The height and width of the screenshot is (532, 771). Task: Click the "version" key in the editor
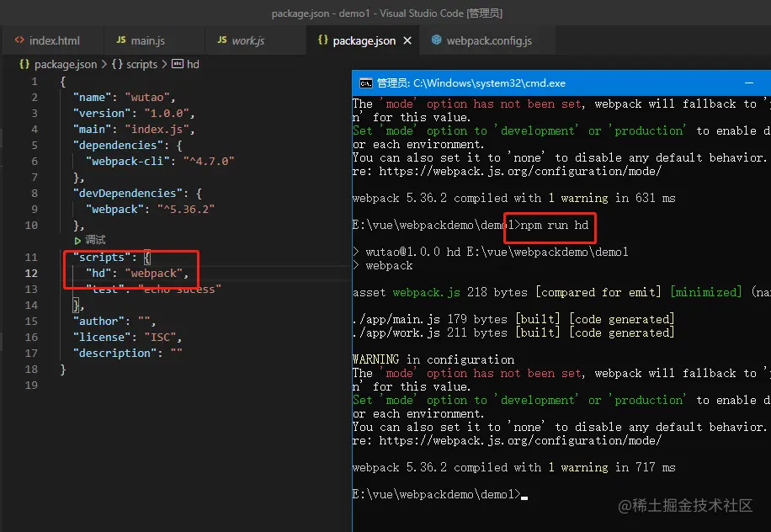pyautogui.click(x=102, y=114)
